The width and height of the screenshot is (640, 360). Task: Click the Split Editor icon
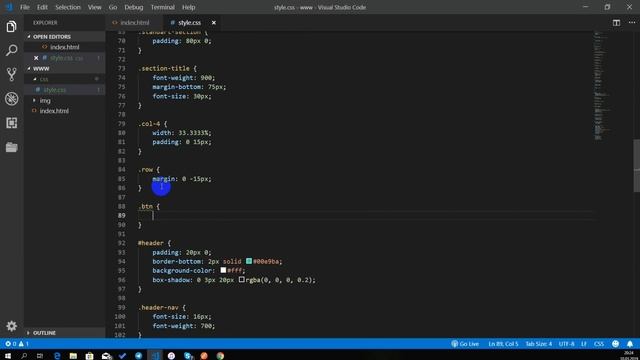tap(616, 23)
